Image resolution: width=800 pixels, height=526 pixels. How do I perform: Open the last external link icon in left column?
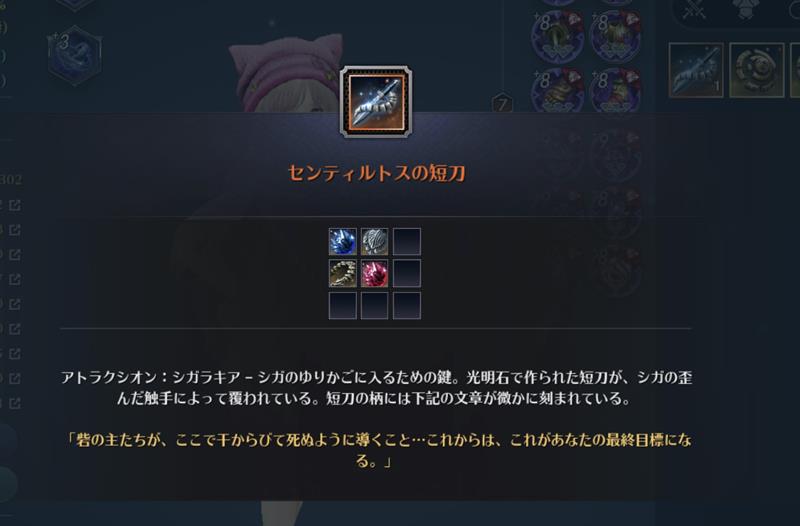[15, 403]
